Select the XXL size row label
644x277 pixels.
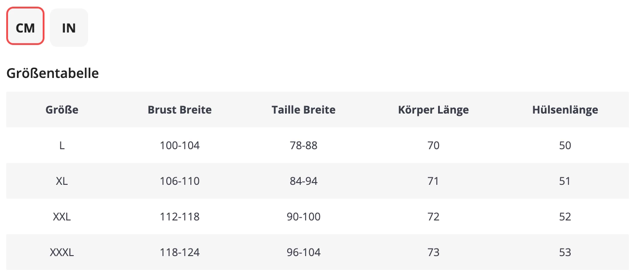(x=62, y=217)
